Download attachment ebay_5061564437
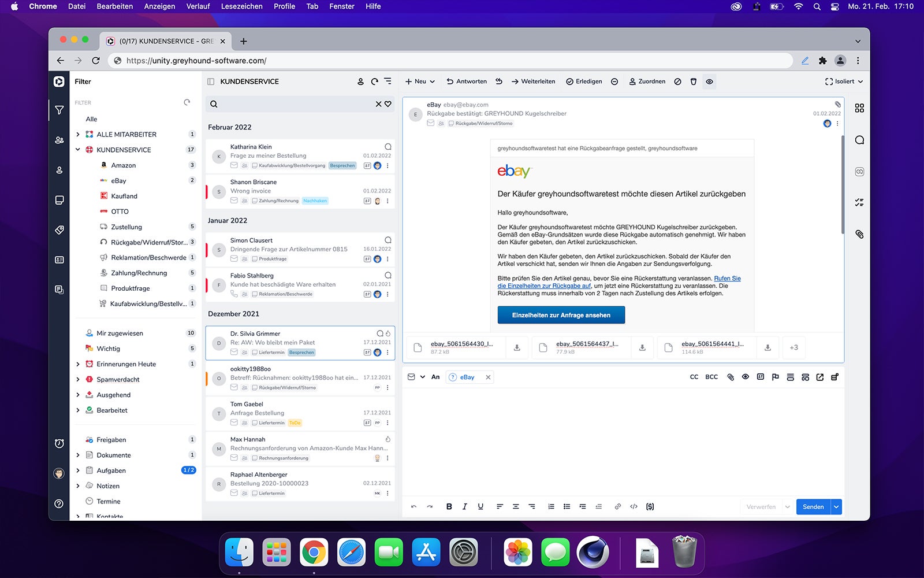This screenshot has height=578, width=924. tap(642, 347)
